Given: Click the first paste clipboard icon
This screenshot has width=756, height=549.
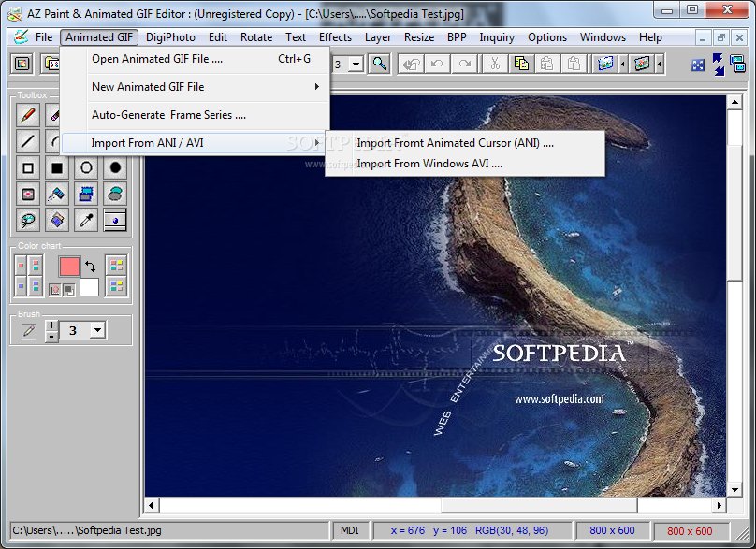Looking at the screenshot, I should point(546,64).
